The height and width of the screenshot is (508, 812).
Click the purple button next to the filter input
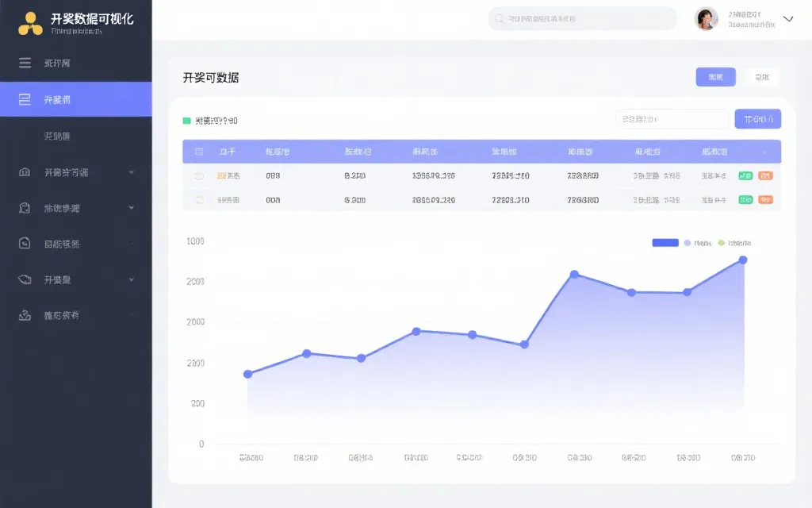click(x=757, y=119)
